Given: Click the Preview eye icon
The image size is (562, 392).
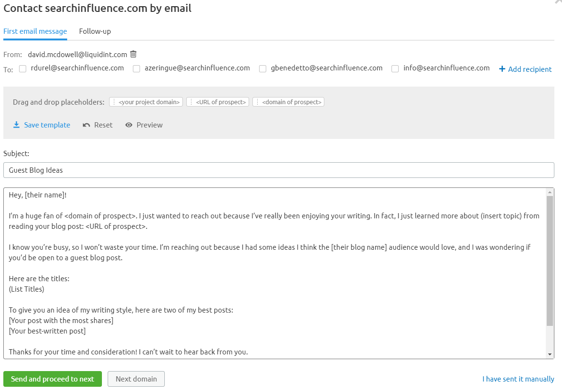Looking at the screenshot, I should tap(129, 125).
